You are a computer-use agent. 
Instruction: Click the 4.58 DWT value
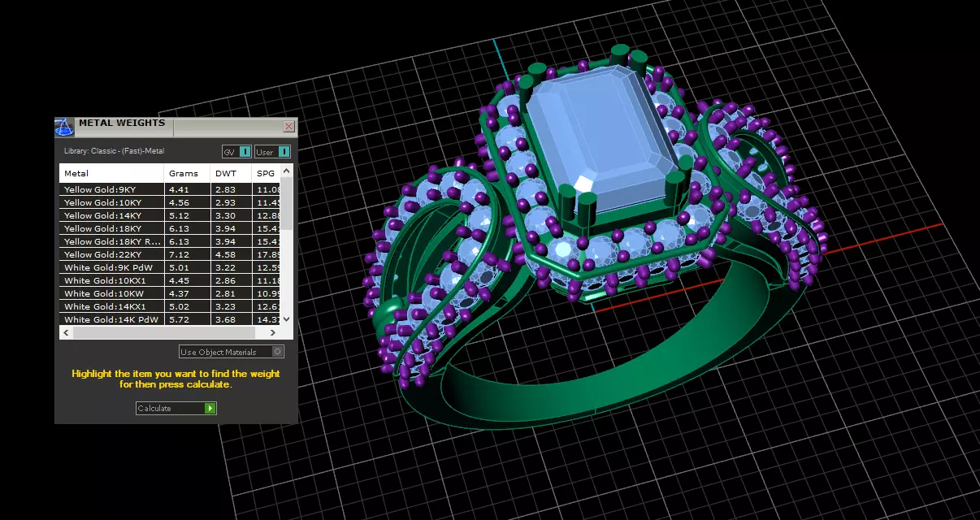pos(225,254)
